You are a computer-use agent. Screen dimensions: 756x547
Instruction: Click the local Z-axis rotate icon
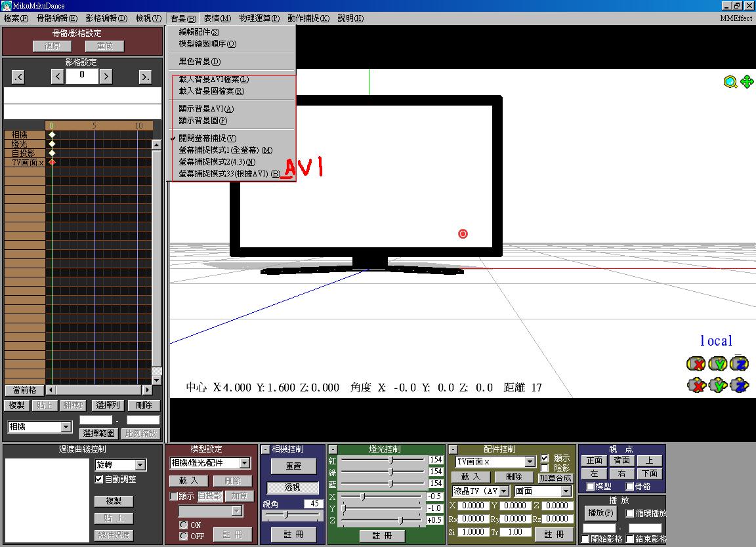pyautogui.click(x=739, y=363)
